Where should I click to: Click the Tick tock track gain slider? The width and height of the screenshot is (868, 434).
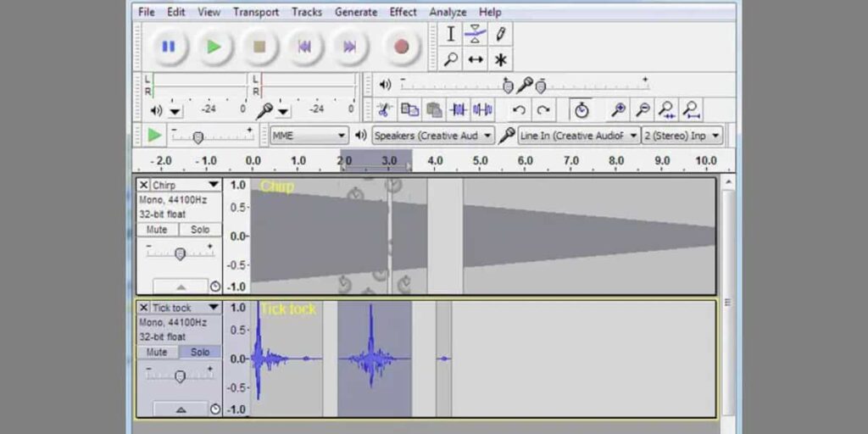tap(180, 376)
